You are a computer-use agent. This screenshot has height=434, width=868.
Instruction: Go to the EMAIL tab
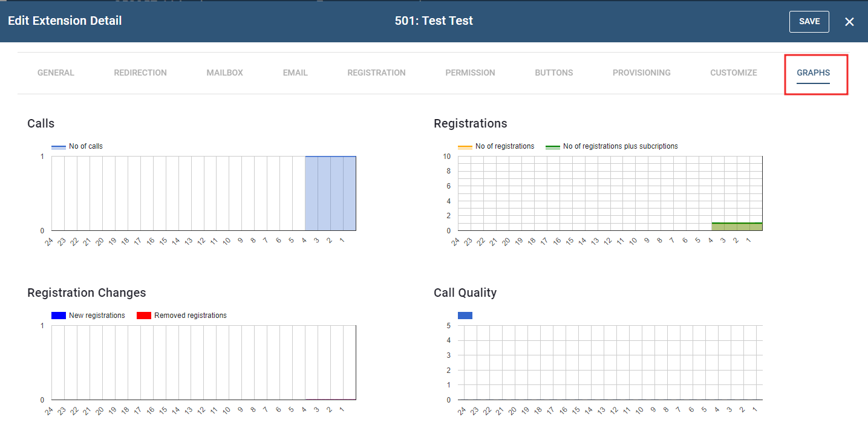point(295,73)
